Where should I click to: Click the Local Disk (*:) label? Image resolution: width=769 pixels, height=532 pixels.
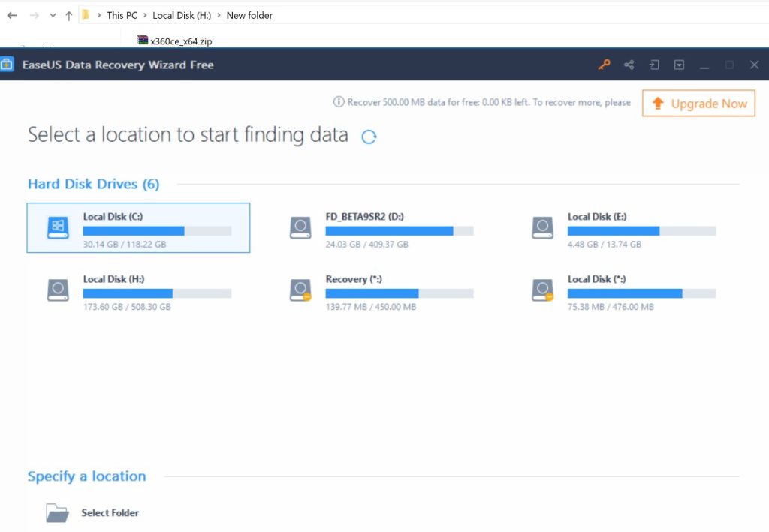[x=596, y=279]
